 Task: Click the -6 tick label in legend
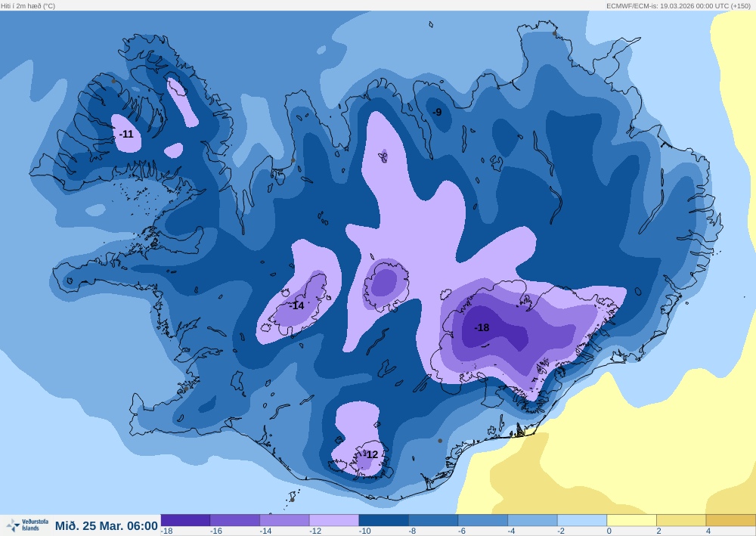[462, 531]
